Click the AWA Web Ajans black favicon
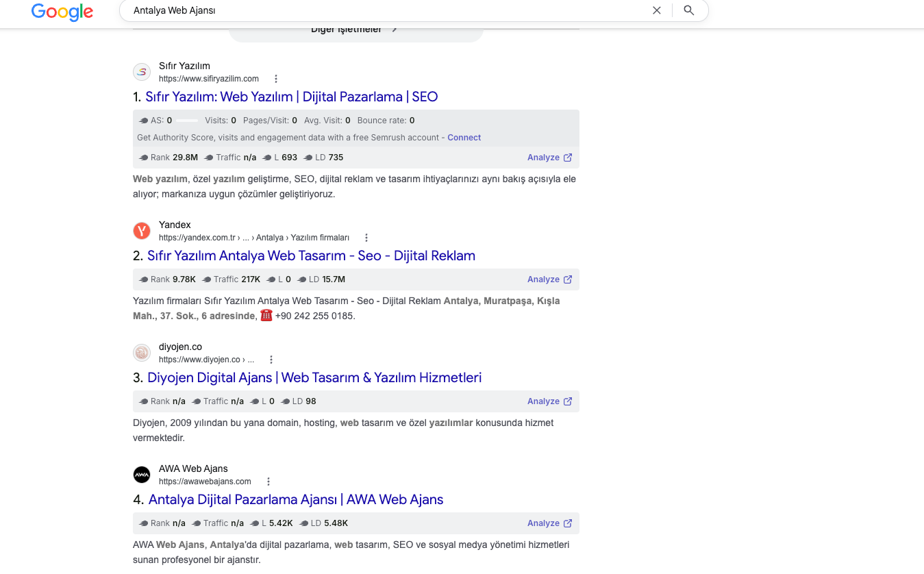Screen dimensions: 924x574 click(142, 475)
